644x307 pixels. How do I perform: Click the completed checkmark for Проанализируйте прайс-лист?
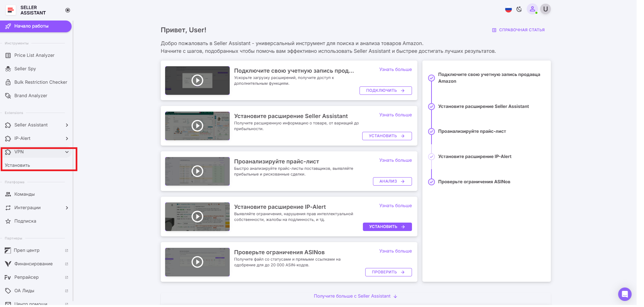click(x=431, y=131)
